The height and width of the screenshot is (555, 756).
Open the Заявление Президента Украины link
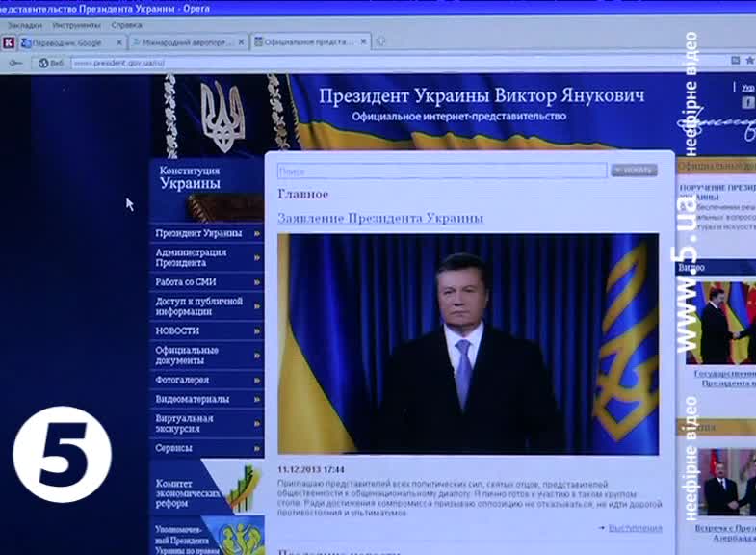pos(380,219)
